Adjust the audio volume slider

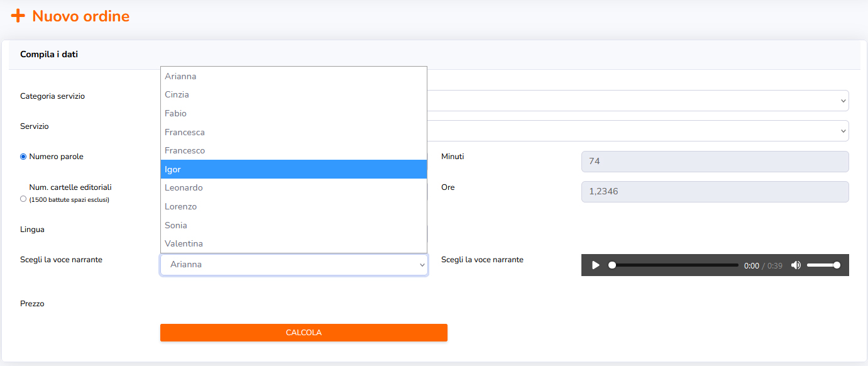(x=823, y=265)
